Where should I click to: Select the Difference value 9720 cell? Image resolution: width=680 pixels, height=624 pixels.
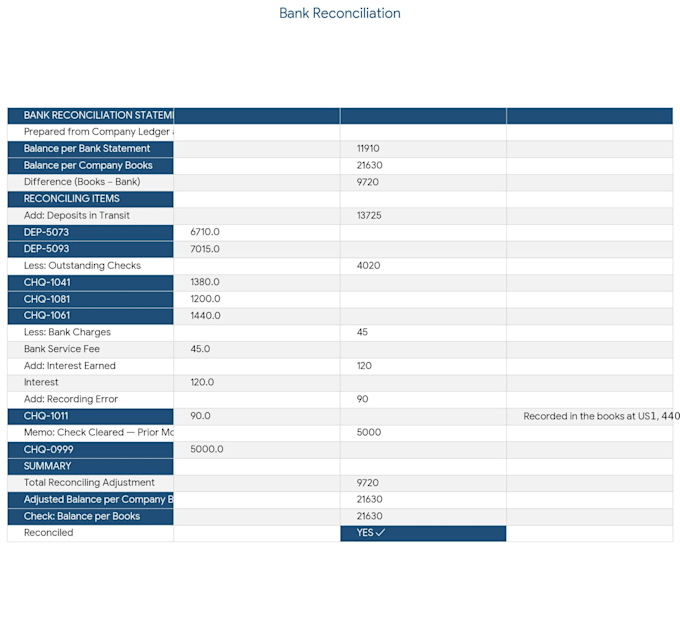click(x=423, y=182)
